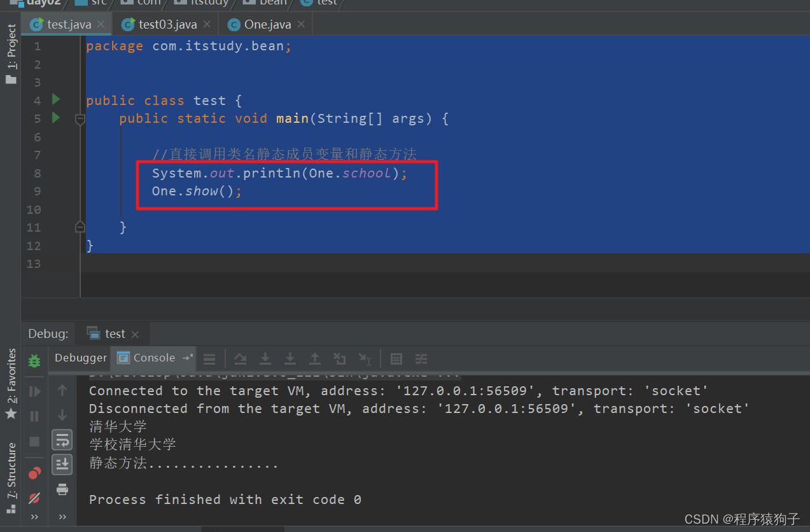
Task: Click the green bug debug session icon
Action: [34, 360]
